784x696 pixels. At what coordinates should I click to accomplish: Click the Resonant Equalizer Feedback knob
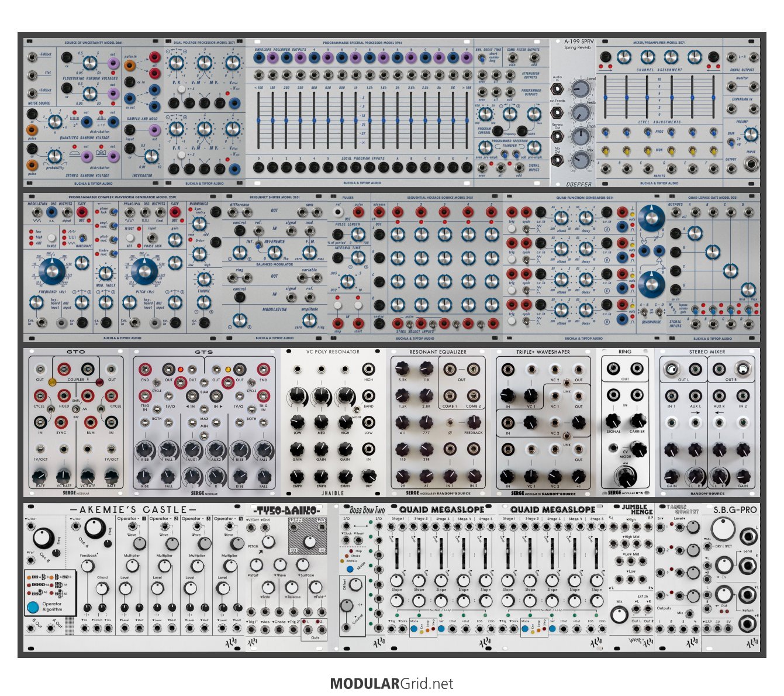tap(473, 422)
